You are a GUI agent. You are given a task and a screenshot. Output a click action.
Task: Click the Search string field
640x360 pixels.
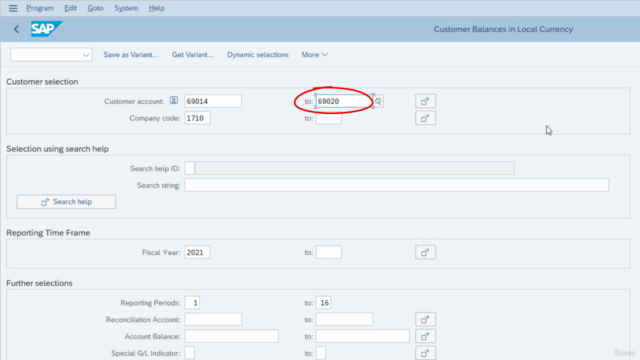pos(396,185)
